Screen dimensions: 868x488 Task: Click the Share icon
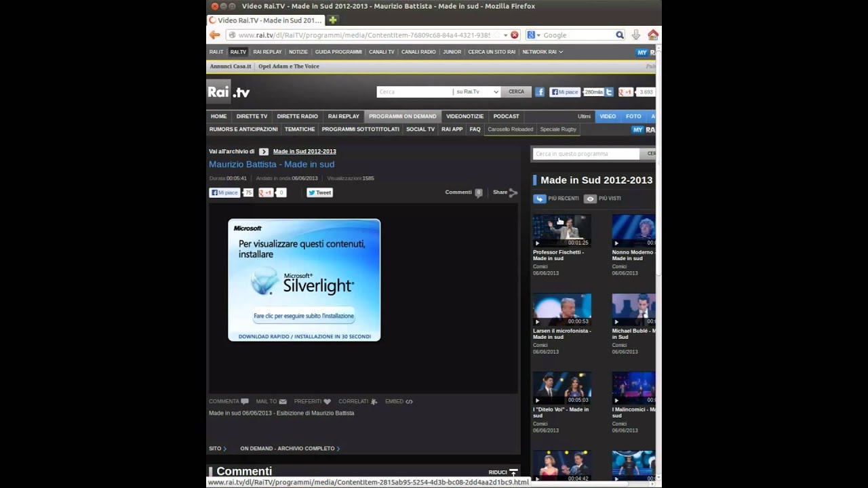[513, 192]
